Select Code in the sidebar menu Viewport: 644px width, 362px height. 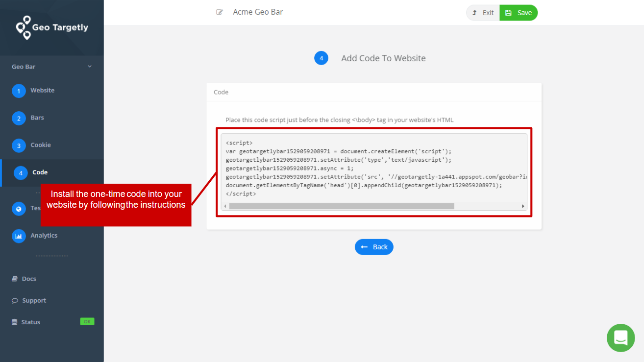[x=39, y=172]
